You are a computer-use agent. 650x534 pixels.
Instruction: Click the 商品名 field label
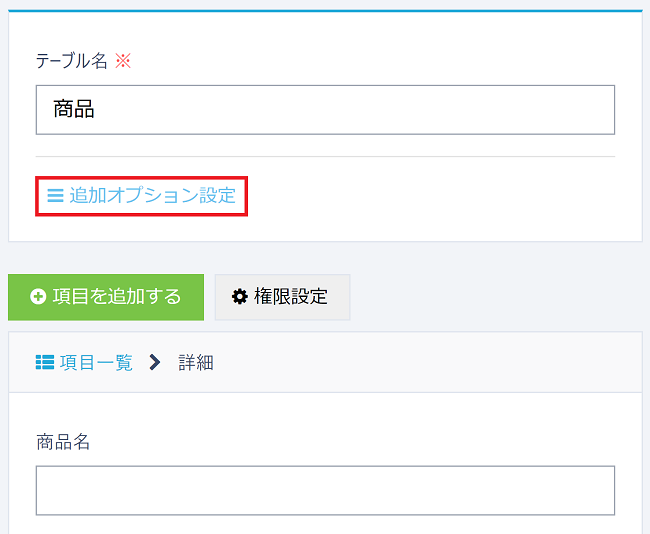(x=63, y=442)
